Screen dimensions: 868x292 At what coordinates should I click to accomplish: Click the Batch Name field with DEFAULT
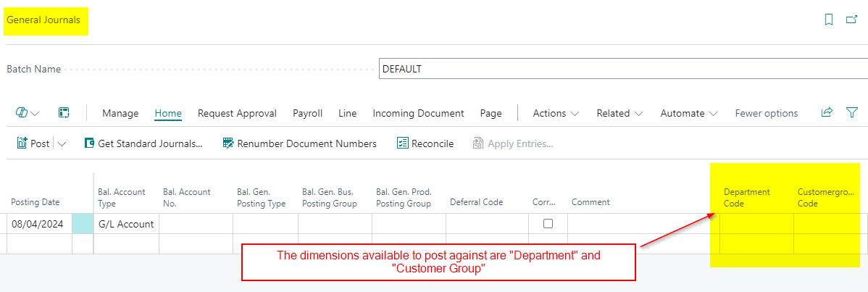click(x=623, y=69)
